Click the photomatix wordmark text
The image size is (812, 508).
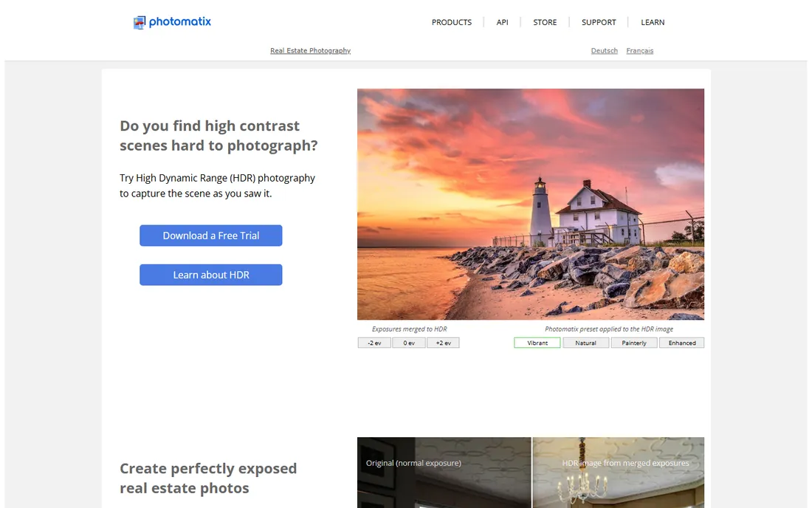click(x=179, y=21)
